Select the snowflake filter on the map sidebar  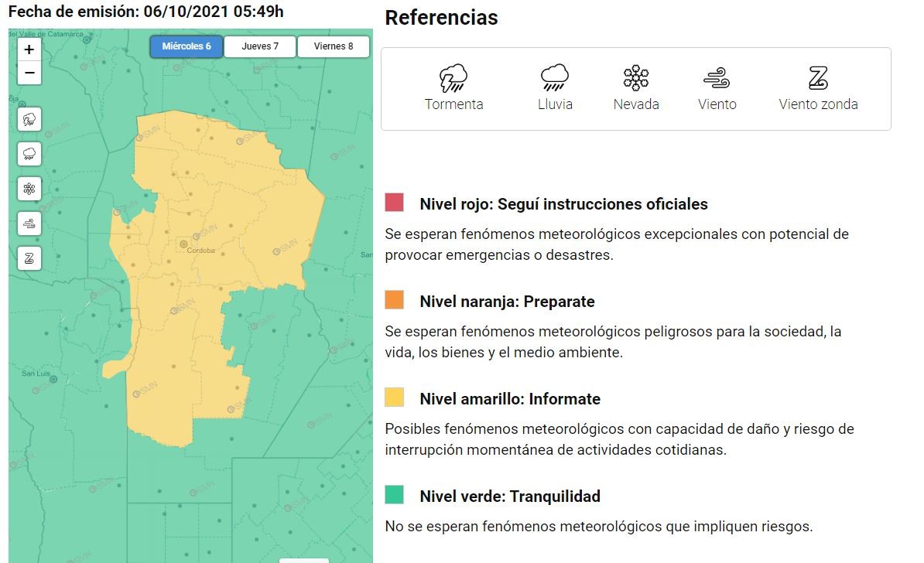click(29, 187)
